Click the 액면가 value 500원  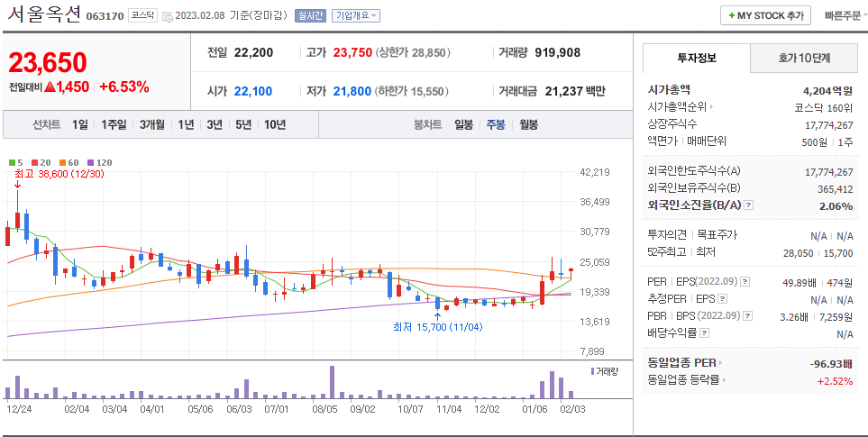pyautogui.click(x=814, y=142)
